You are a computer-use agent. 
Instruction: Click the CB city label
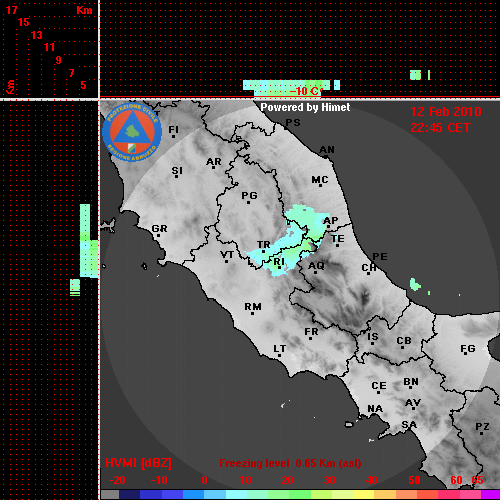(404, 341)
